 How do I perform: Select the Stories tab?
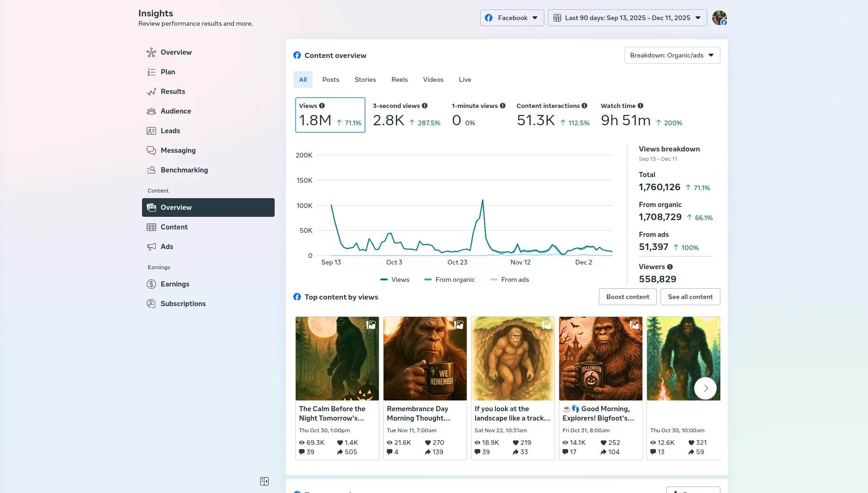pyautogui.click(x=365, y=79)
